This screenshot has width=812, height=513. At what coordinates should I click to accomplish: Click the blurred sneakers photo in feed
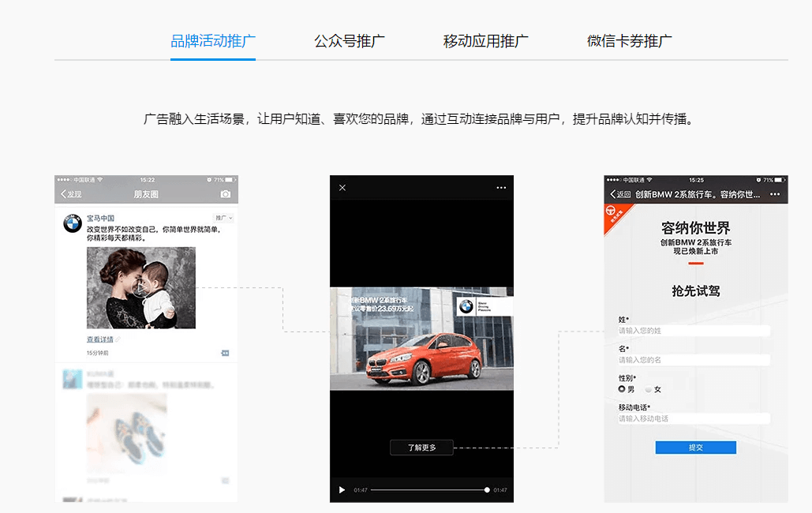click(x=127, y=433)
